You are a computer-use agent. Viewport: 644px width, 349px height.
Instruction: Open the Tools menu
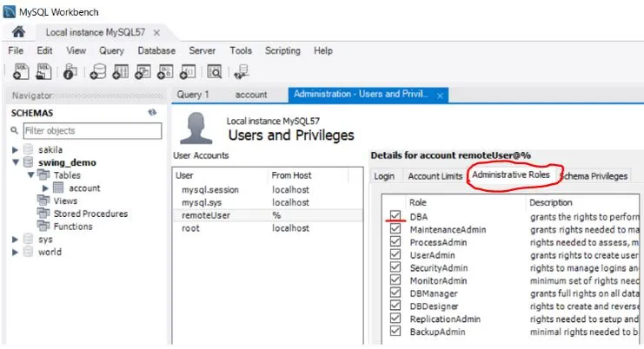tap(241, 50)
